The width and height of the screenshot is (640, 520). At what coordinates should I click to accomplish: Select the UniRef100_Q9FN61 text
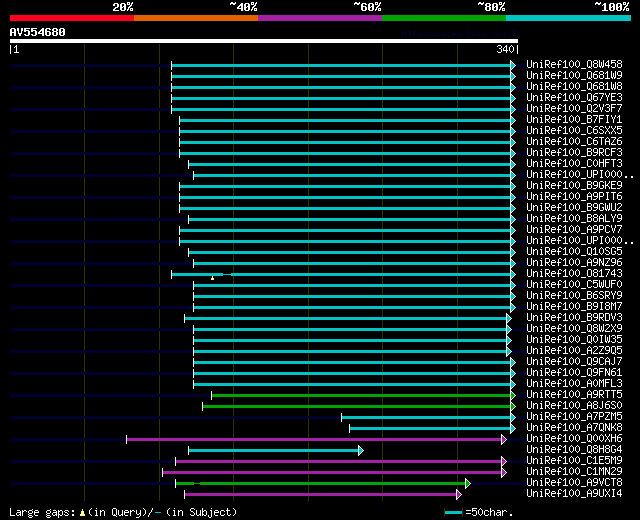pos(574,373)
